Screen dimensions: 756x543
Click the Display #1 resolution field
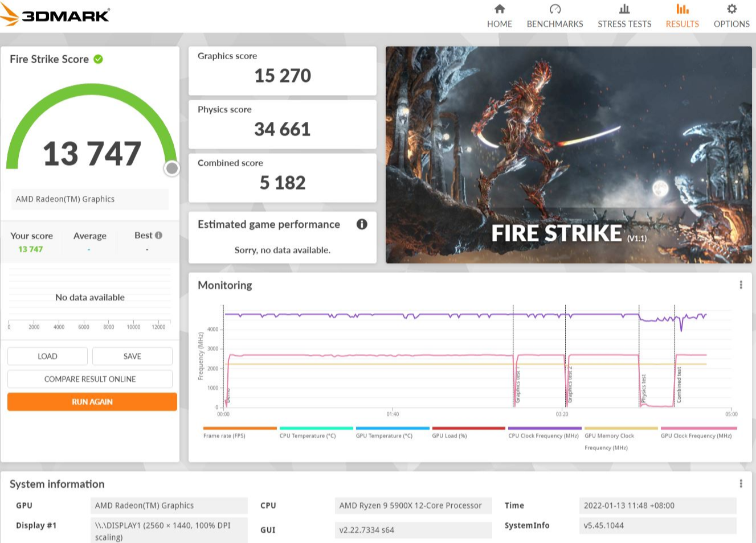point(169,530)
